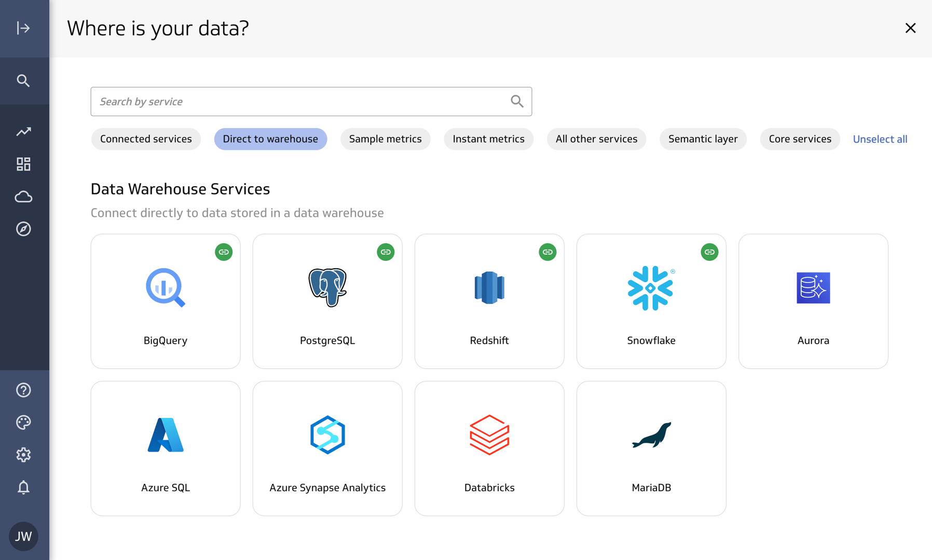This screenshot has width=932, height=560.
Task: Toggle the Core services filter chip
Action: tap(800, 139)
